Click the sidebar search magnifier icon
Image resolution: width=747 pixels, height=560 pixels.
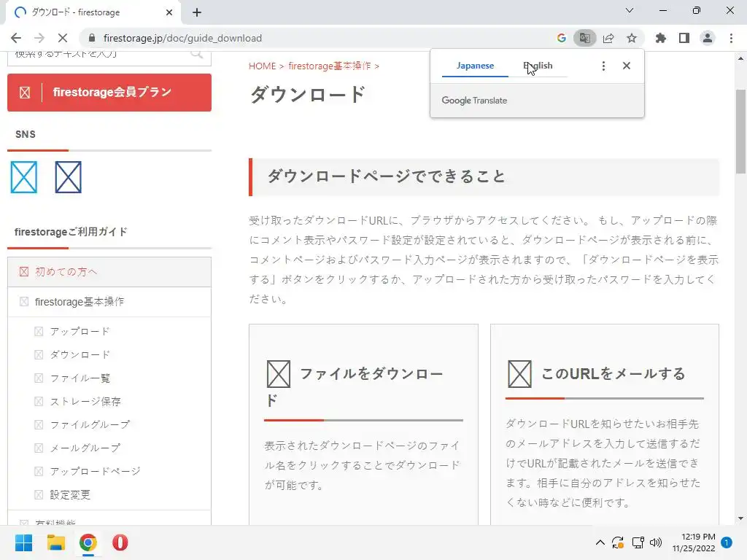(197, 54)
